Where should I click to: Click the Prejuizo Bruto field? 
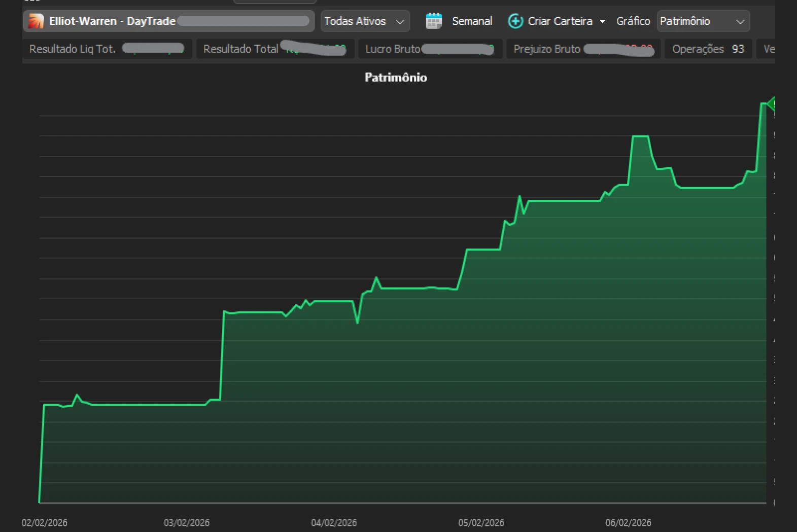pos(583,49)
